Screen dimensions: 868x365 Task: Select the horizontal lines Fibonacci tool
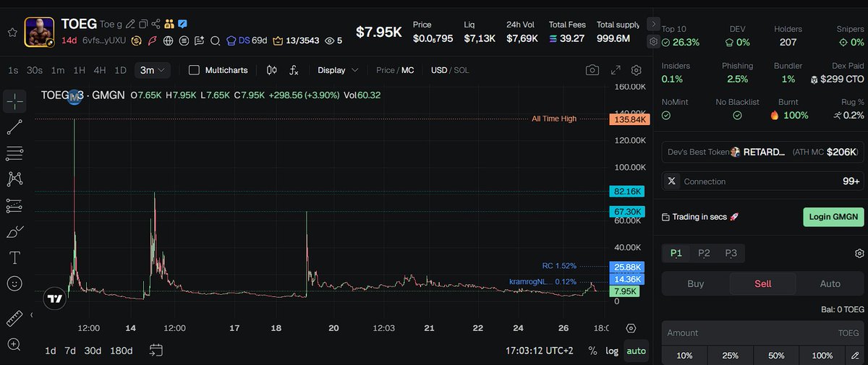click(x=14, y=153)
